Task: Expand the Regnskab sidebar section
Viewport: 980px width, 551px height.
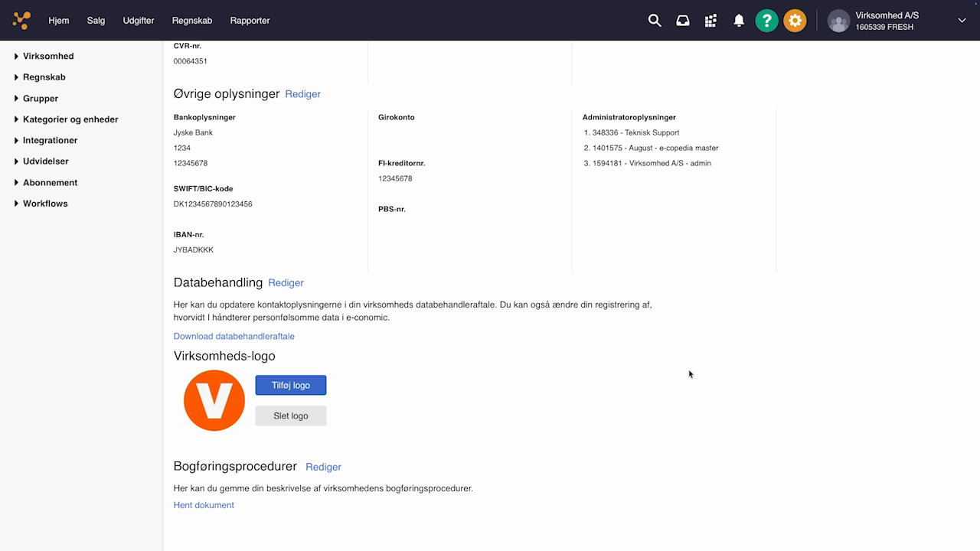Action: (x=40, y=77)
